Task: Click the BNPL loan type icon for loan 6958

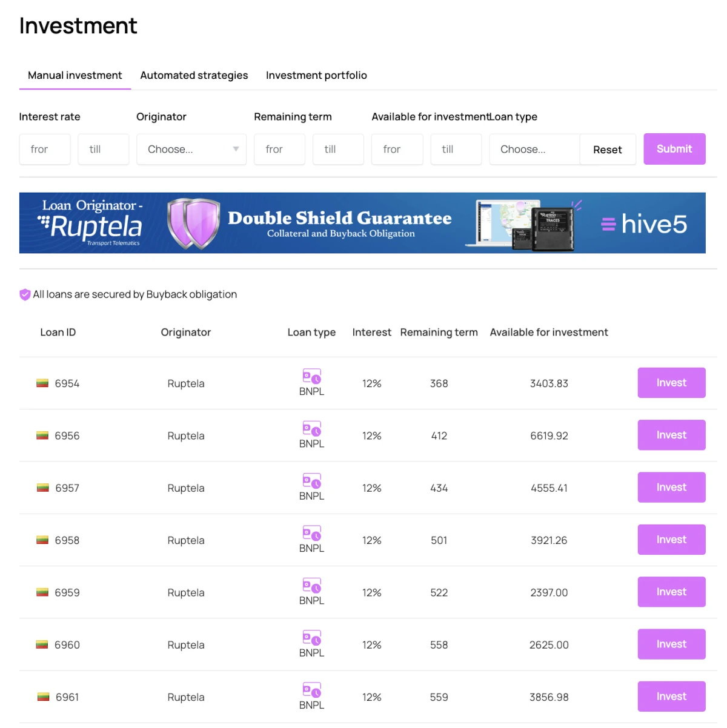Action: tap(312, 533)
